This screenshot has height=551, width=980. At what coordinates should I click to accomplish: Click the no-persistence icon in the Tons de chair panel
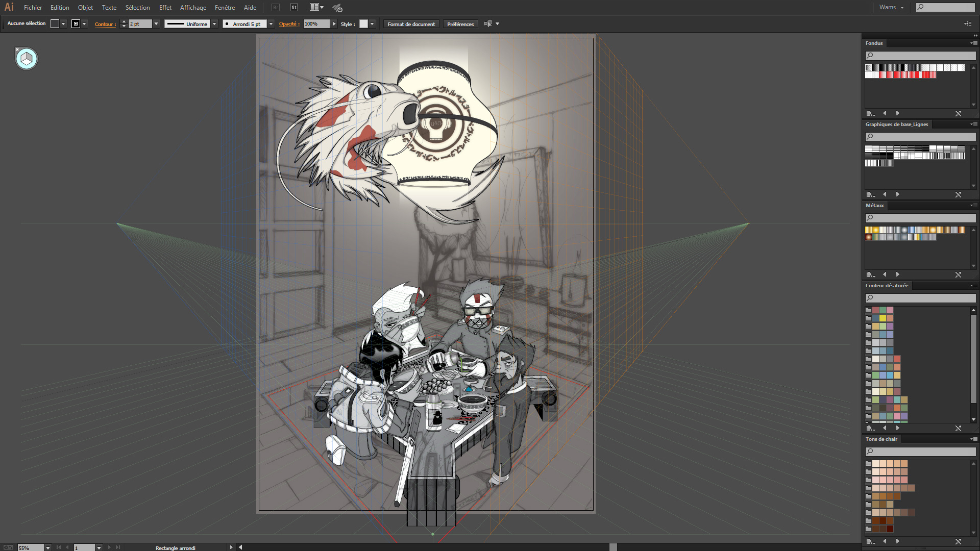(958, 541)
